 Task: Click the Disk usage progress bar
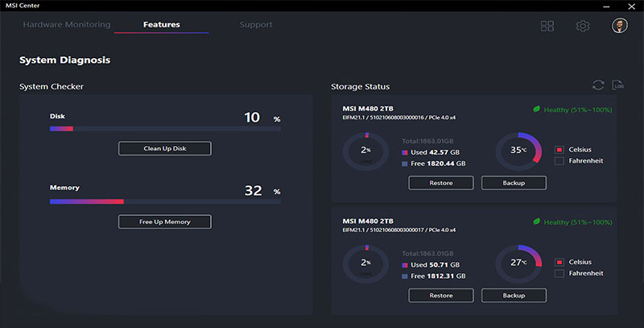(165, 129)
